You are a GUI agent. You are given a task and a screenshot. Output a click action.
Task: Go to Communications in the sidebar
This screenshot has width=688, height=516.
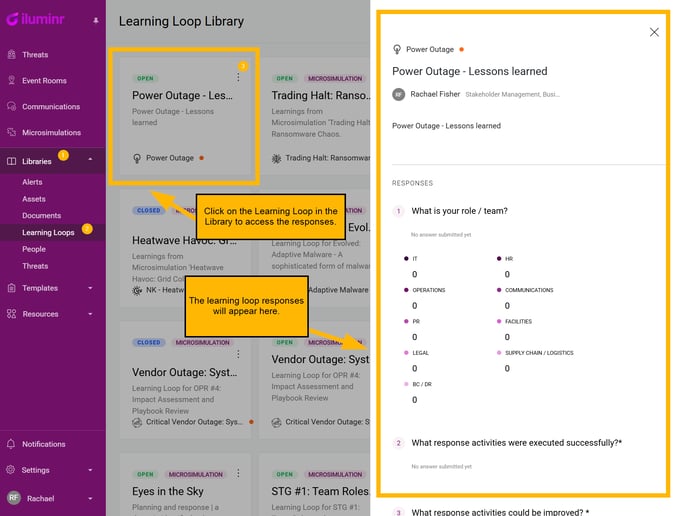click(51, 107)
